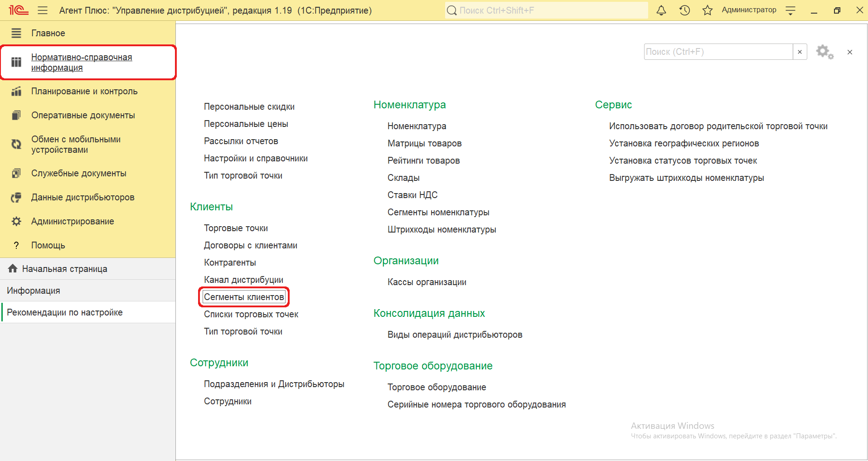The image size is (868, 461).
Task: Open Сегменты номенклатуры
Action: (x=438, y=212)
